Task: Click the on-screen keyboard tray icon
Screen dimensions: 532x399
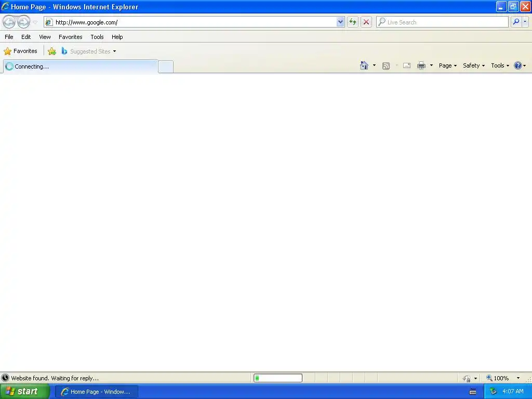Action: 473,392
